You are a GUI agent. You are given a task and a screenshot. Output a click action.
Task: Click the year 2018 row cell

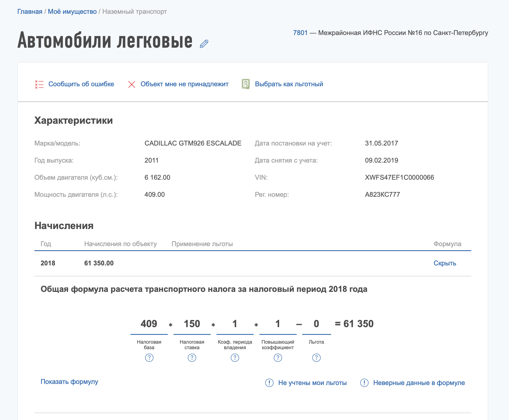pos(48,263)
